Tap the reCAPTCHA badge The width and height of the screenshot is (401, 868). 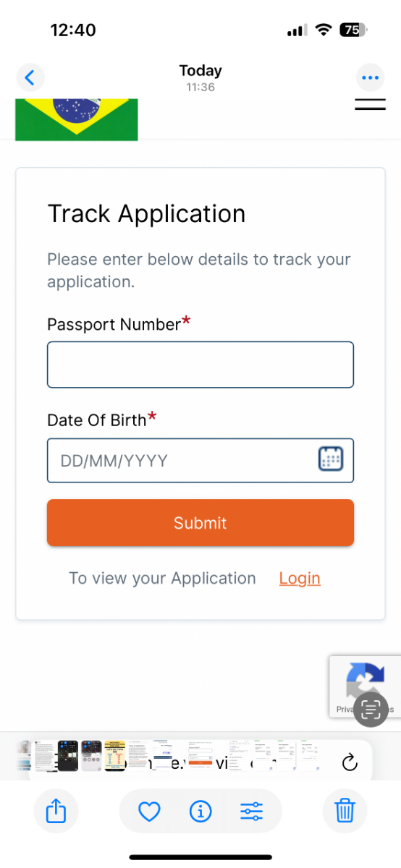pyautogui.click(x=365, y=686)
